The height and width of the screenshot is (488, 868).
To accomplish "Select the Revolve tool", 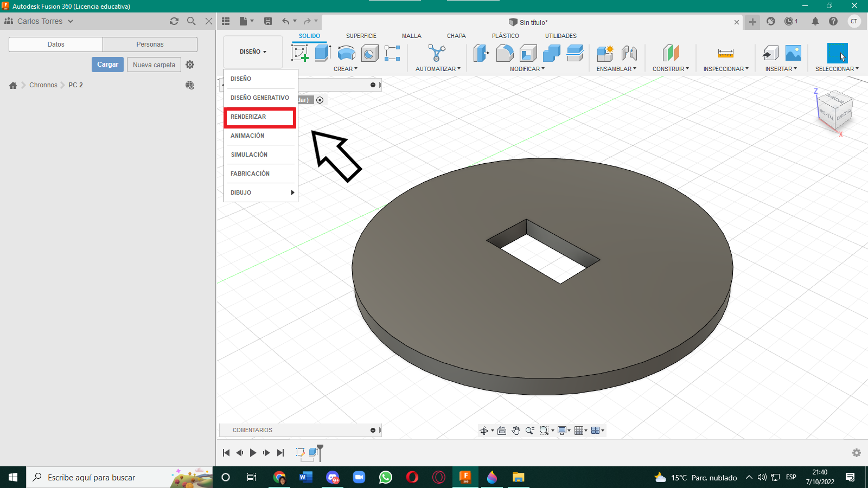I will coord(346,53).
